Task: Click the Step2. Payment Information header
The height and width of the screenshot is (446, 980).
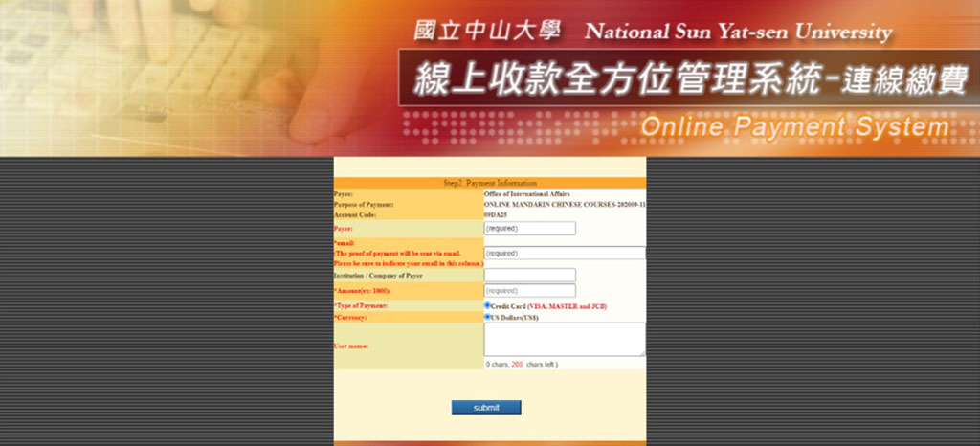Action: tap(490, 183)
